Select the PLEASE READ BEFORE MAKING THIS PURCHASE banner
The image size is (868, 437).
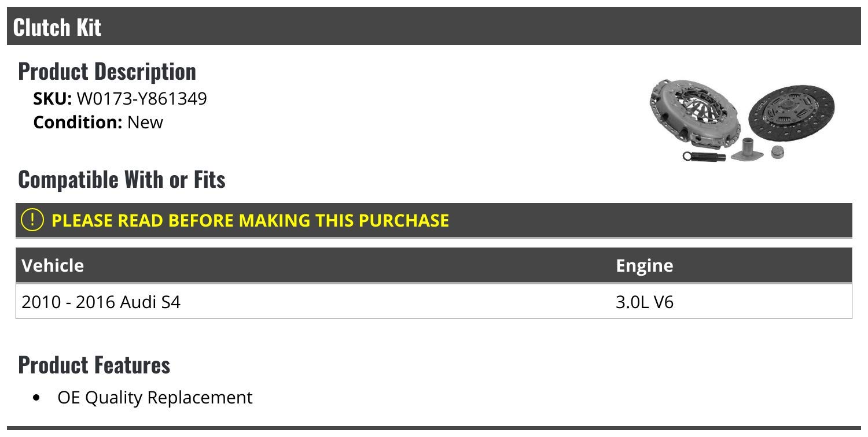pos(433,220)
